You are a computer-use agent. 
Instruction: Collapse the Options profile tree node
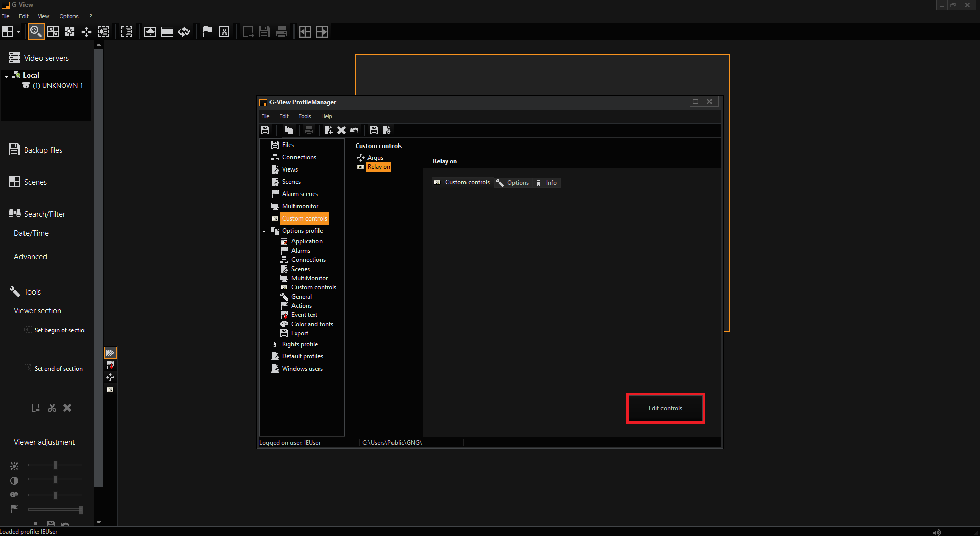tap(264, 231)
